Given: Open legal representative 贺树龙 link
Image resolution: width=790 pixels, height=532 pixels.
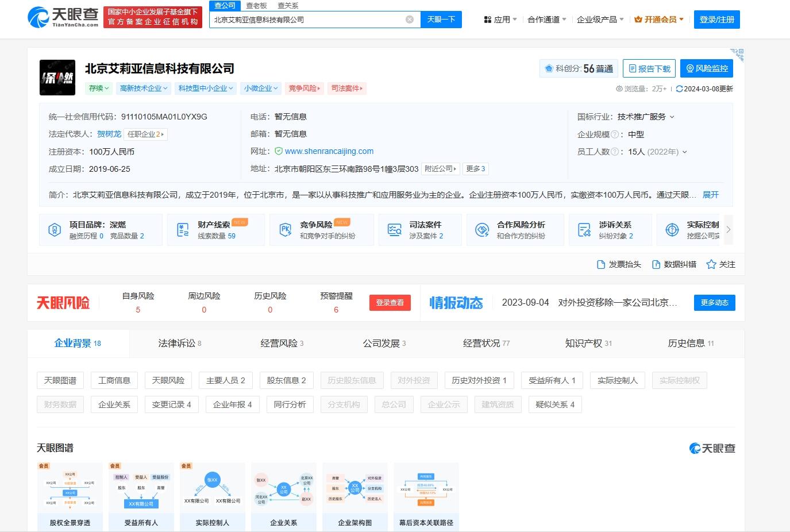Looking at the screenshot, I should pos(109,134).
